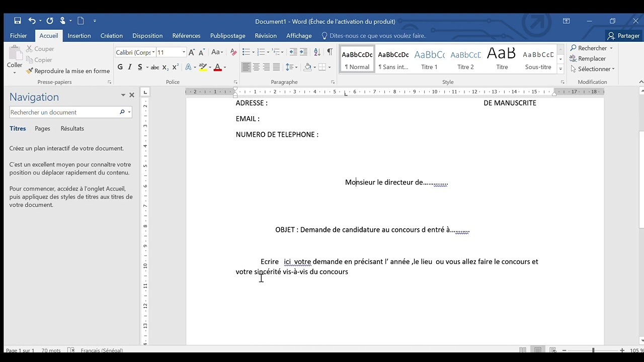Increase paragraph indent
Image resolution: width=644 pixels, height=362 pixels.
[x=304, y=52]
